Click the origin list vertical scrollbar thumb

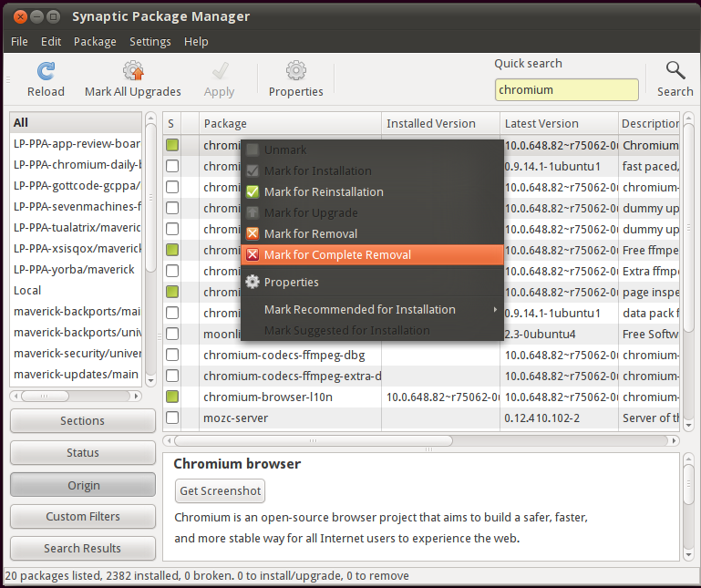coord(150,198)
